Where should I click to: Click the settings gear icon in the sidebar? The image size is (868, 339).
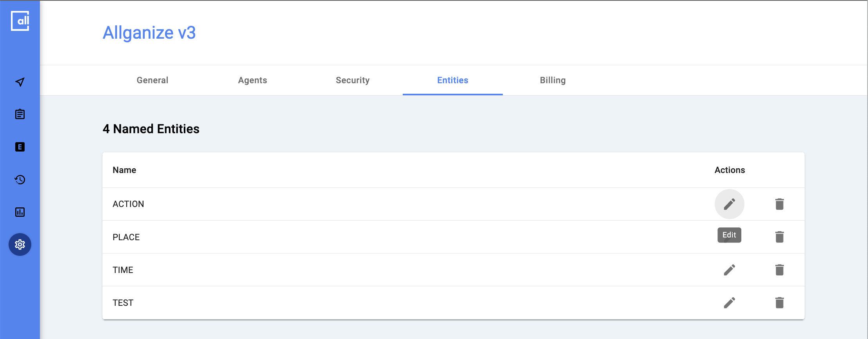pyautogui.click(x=20, y=244)
